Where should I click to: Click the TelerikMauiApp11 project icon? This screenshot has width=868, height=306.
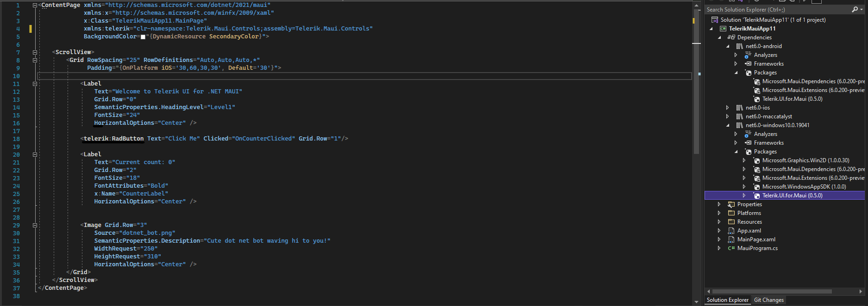tap(723, 29)
